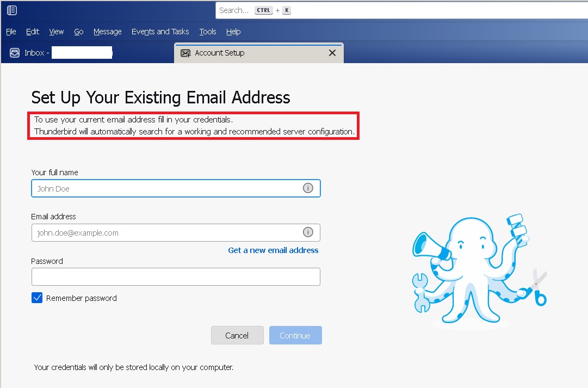Uncheck the Remember password checkbox
This screenshot has width=588, height=388.
click(37, 298)
